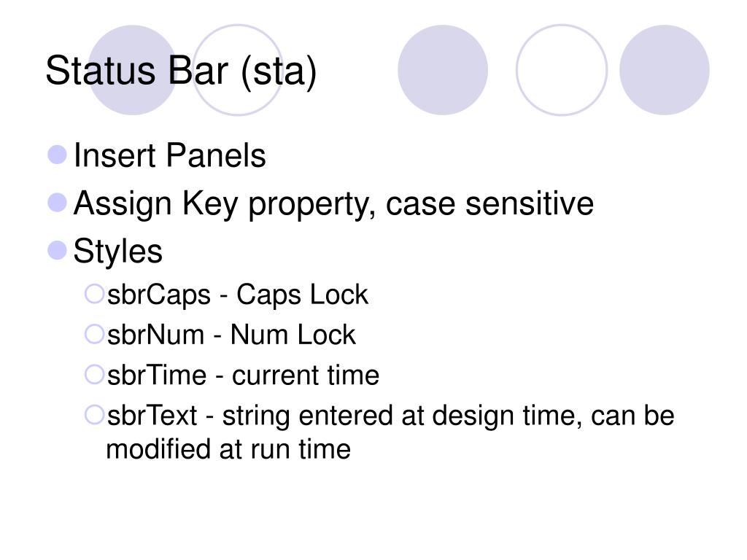747x560 pixels.
Task: Click the 'sbrNum - Num Lock' line
Action: 231,335
